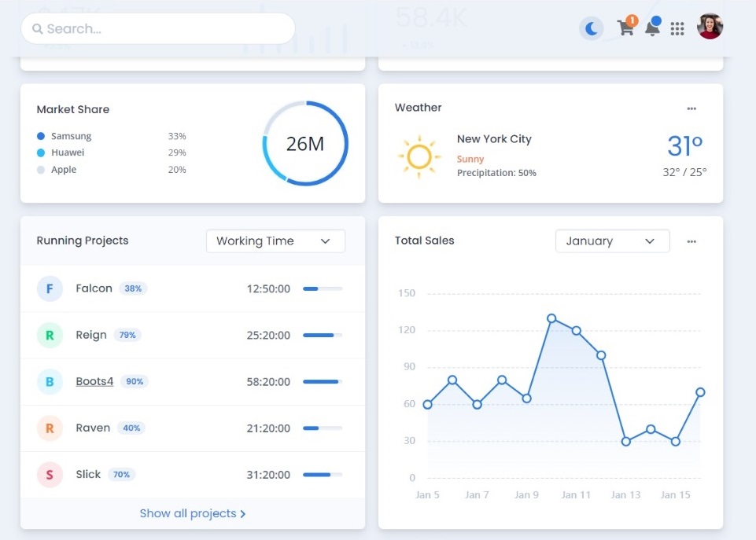Open the nine-dot apps grid
Viewport: 756px width, 540px height.
pyautogui.click(x=677, y=29)
